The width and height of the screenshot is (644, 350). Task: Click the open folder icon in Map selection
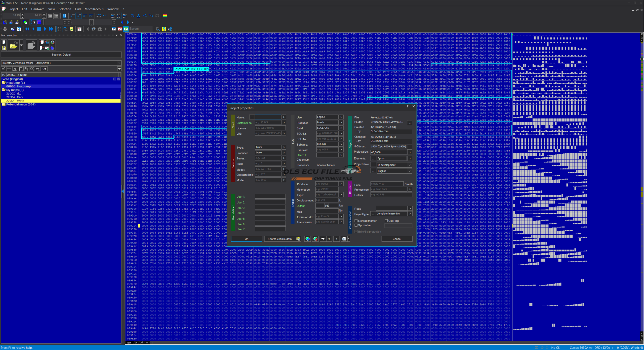13,45
